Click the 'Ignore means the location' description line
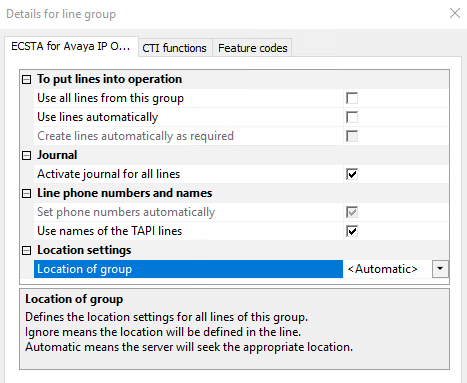Screen dimensions: 467x383 [163, 332]
